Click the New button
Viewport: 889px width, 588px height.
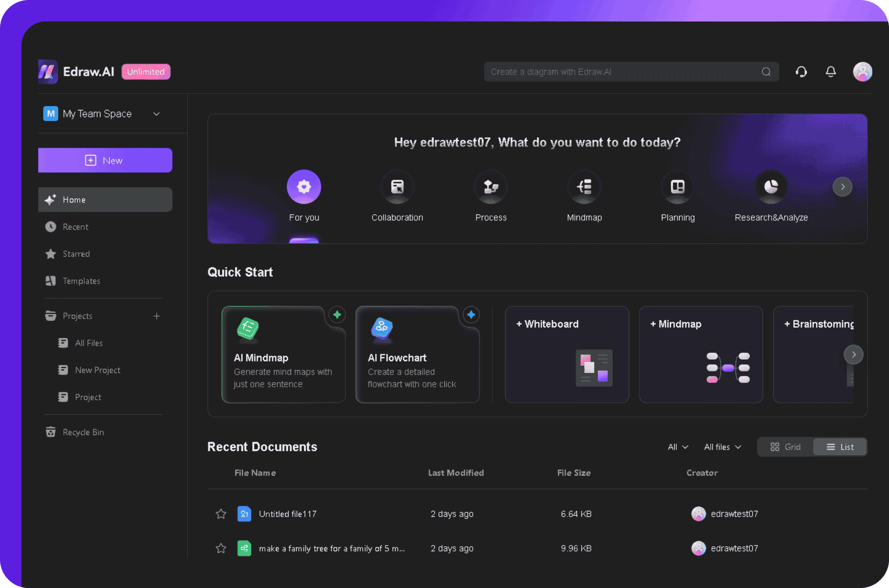pyautogui.click(x=105, y=160)
